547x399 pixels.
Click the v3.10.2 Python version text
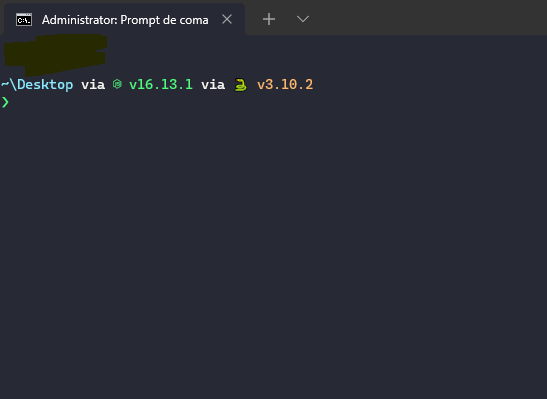(285, 84)
